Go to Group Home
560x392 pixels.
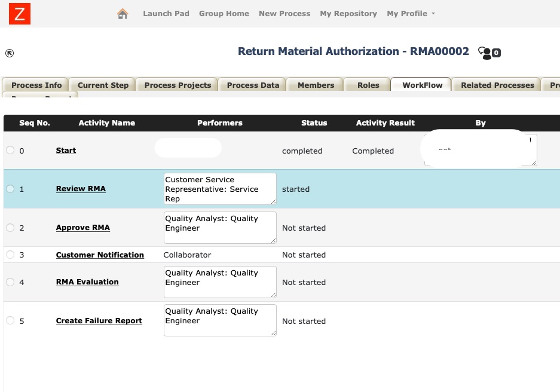[x=224, y=13]
